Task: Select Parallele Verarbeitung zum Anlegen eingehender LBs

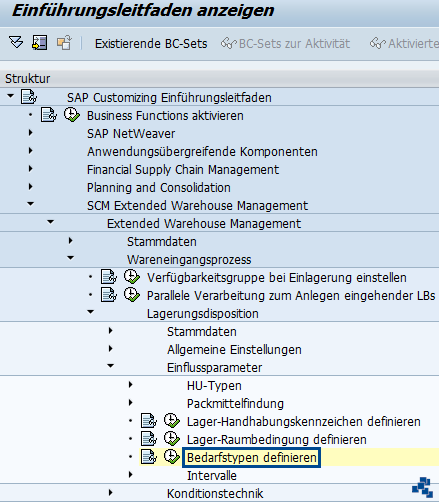Action: click(x=291, y=296)
